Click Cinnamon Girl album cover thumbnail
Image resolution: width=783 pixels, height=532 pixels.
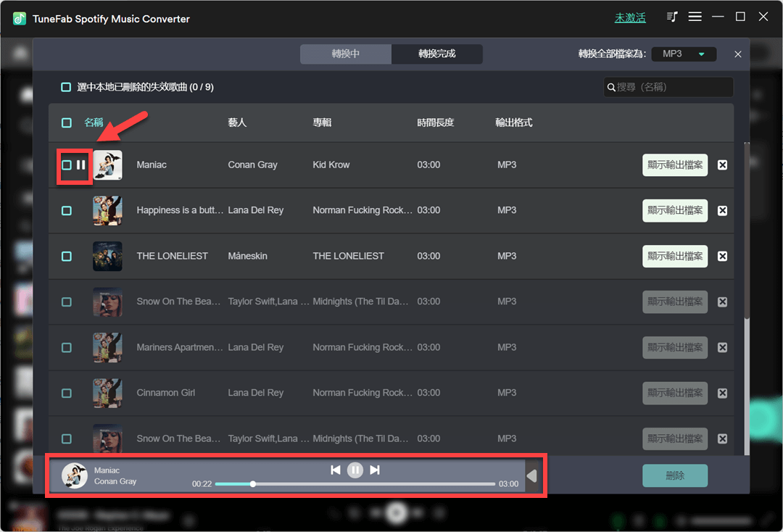click(x=107, y=394)
